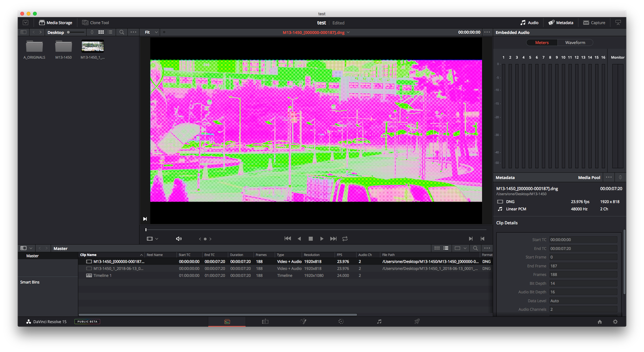Stop playback in the viewer
Screen dimensions: 644x352
pos(311,239)
